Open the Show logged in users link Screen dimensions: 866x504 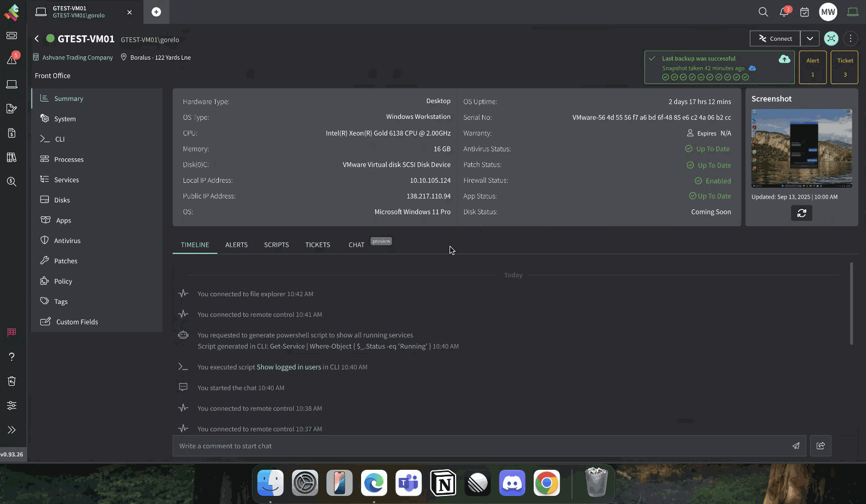pyautogui.click(x=288, y=367)
